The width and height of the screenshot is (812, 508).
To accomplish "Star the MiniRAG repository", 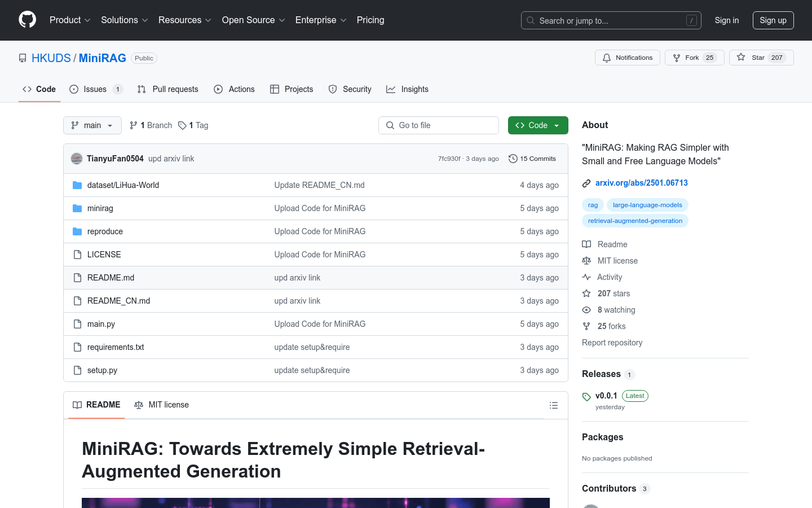I will pyautogui.click(x=761, y=58).
